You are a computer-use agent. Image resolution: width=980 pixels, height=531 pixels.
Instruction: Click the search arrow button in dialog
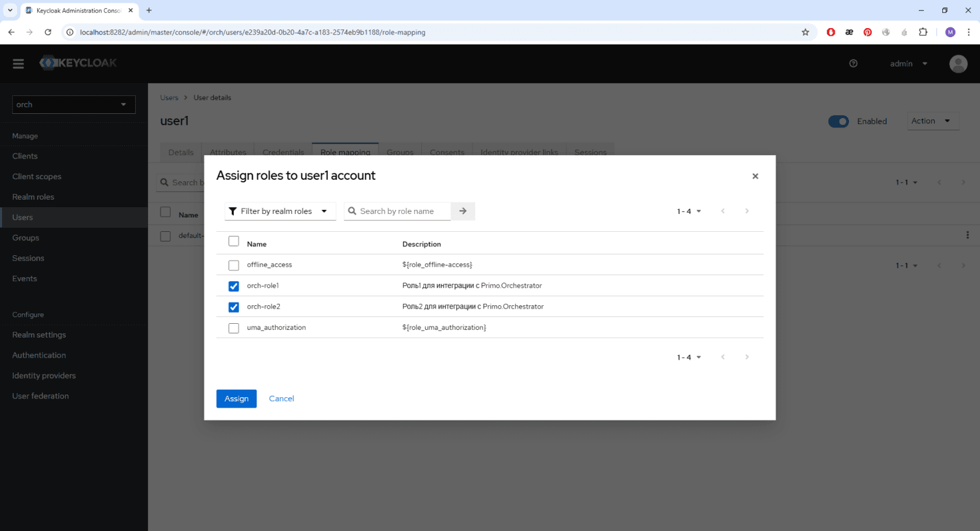[463, 211]
